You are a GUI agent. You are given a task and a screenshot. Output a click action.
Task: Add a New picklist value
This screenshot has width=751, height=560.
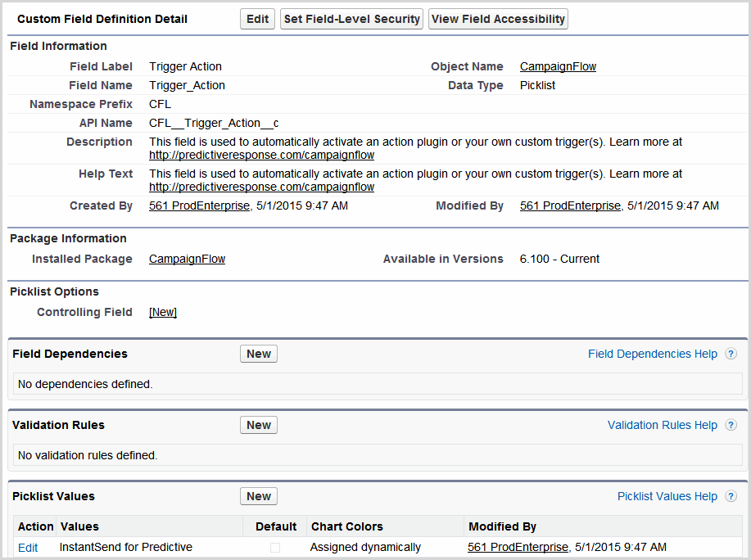click(259, 496)
